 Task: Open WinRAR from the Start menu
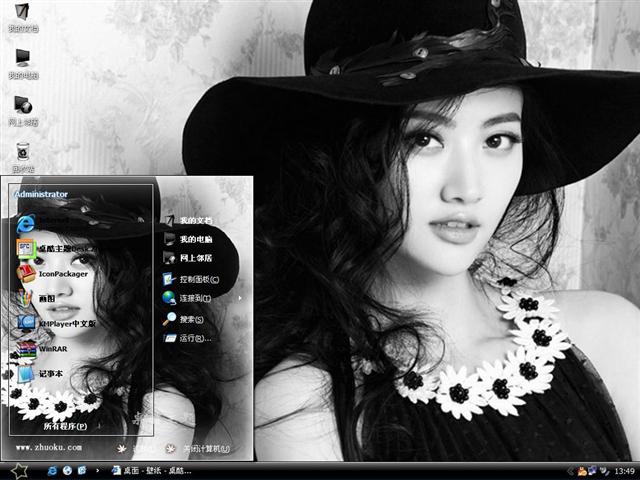(x=42, y=349)
